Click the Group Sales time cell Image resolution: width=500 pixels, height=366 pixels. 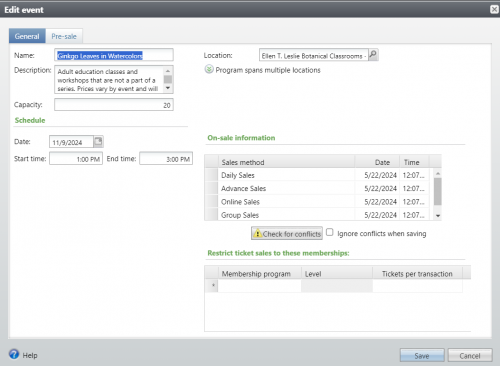(x=414, y=215)
